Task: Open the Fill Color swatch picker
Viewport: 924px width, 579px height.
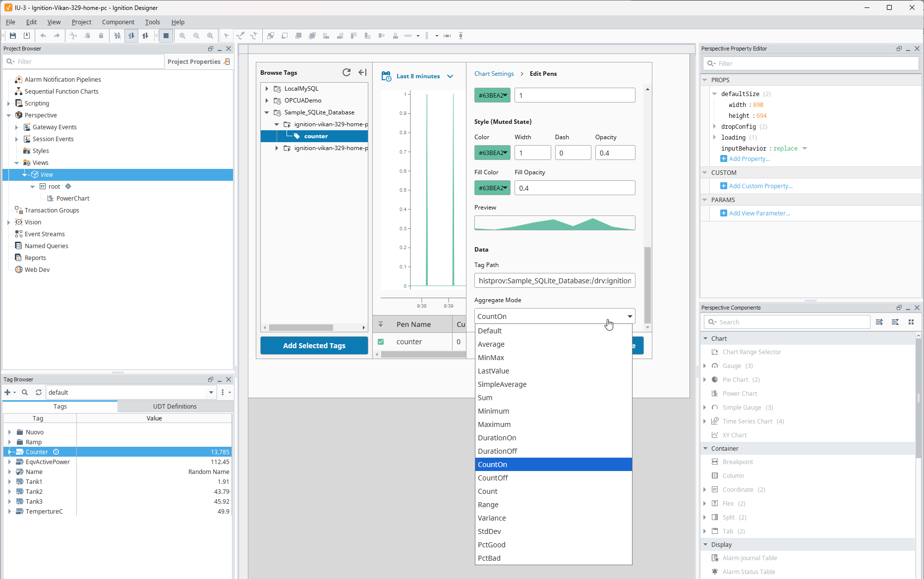Action: [492, 188]
